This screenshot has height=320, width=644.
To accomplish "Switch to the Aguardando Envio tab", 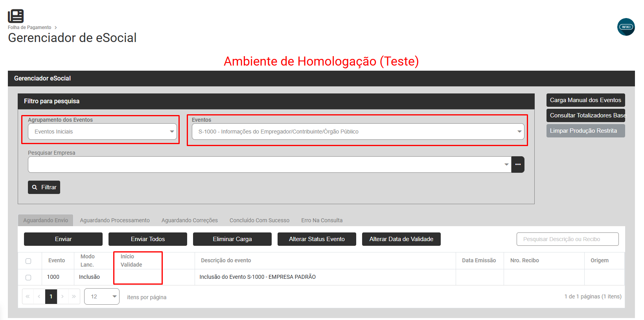I will click(46, 220).
